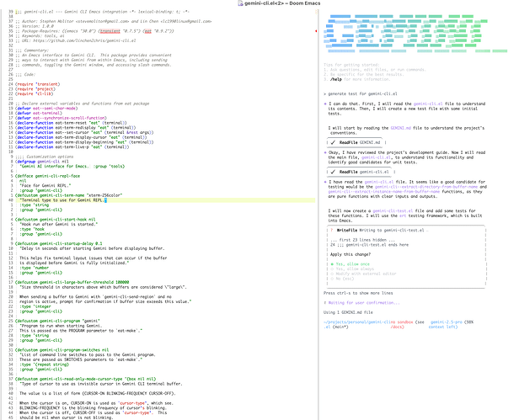Click the ";;; Commentary:" comment line
Viewport: 519px width, 420px height.
[x=32, y=51]
